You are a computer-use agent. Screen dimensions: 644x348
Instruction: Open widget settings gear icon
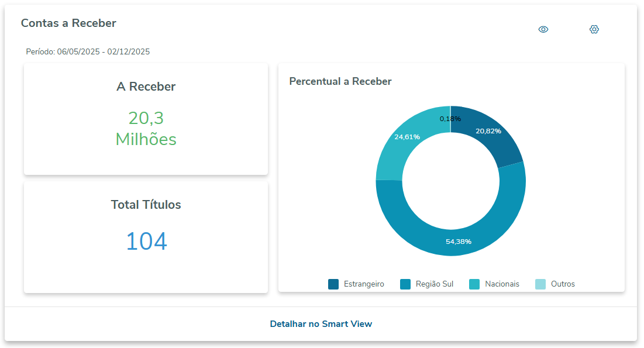point(594,29)
